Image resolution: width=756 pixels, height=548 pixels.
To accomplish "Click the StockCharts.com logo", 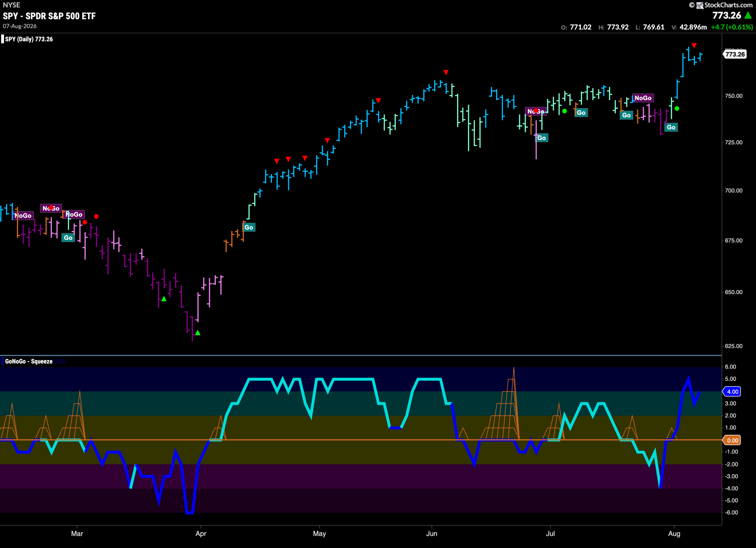I will [x=720, y=5].
